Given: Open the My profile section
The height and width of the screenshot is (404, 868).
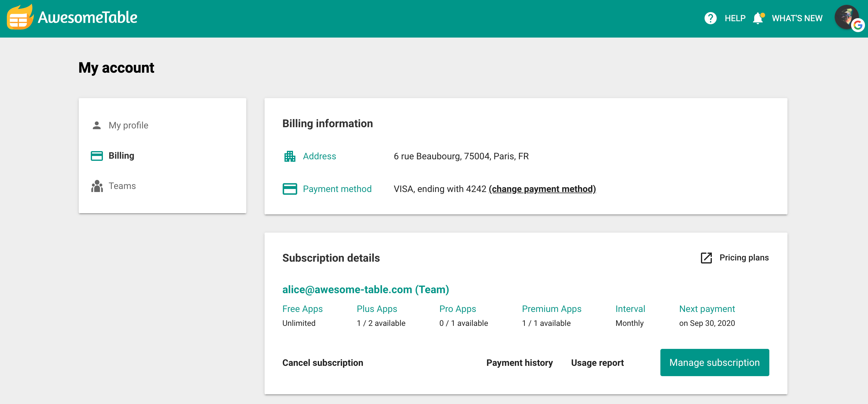Looking at the screenshot, I should (x=128, y=125).
